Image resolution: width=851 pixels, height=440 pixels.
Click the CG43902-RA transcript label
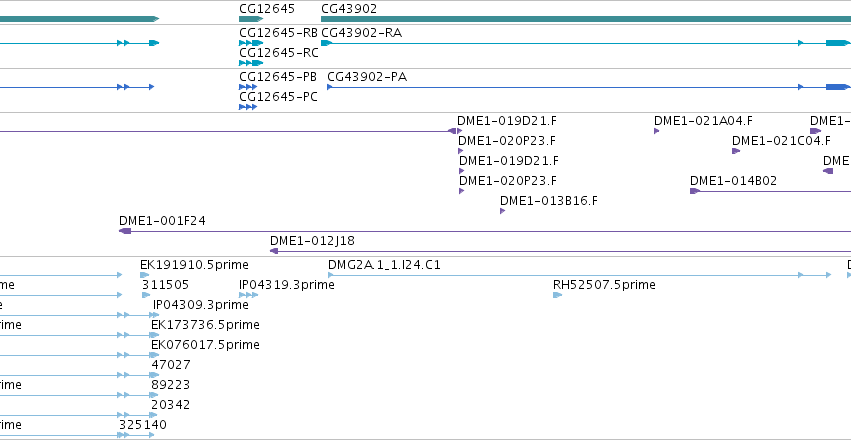pyautogui.click(x=361, y=33)
